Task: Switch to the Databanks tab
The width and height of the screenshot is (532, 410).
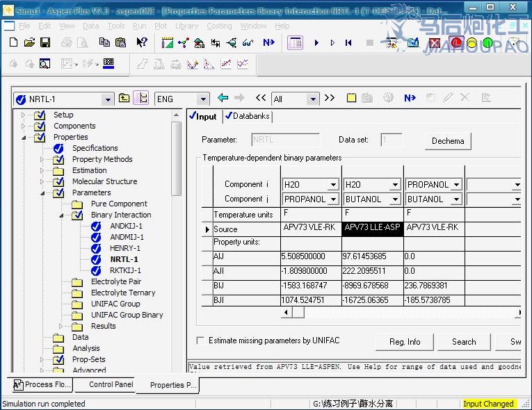Action: click(248, 116)
